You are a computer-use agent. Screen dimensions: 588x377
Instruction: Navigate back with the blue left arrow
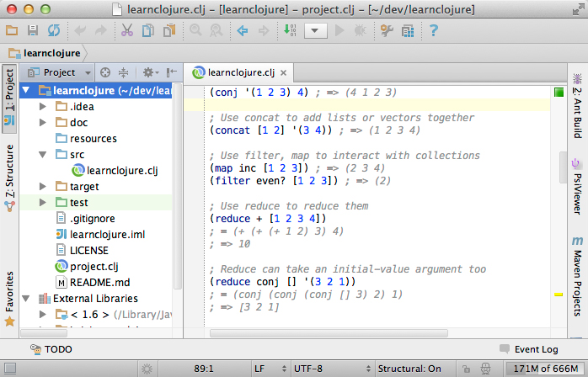(x=243, y=31)
